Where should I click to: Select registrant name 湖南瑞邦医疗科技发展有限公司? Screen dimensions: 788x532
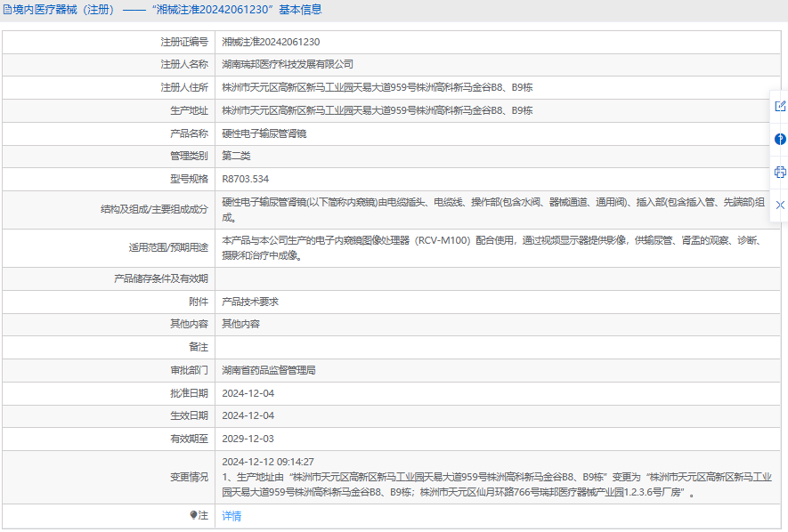pos(288,64)
